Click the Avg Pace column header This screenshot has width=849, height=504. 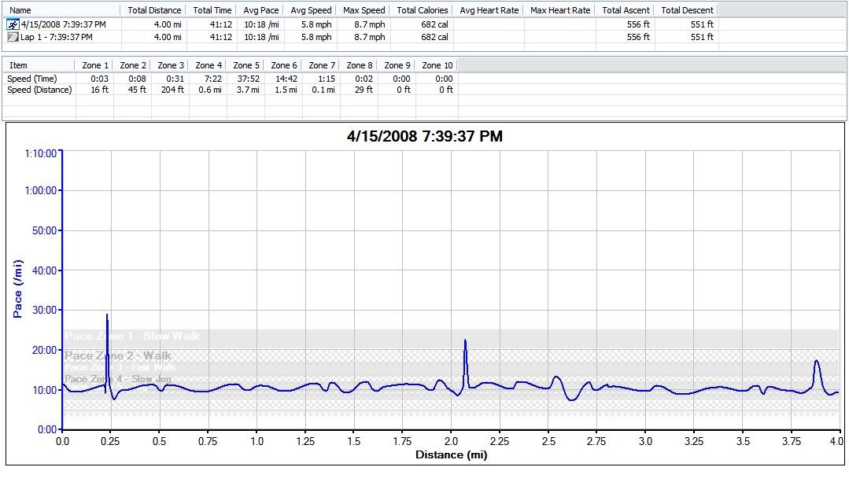(x=261, y=10)
